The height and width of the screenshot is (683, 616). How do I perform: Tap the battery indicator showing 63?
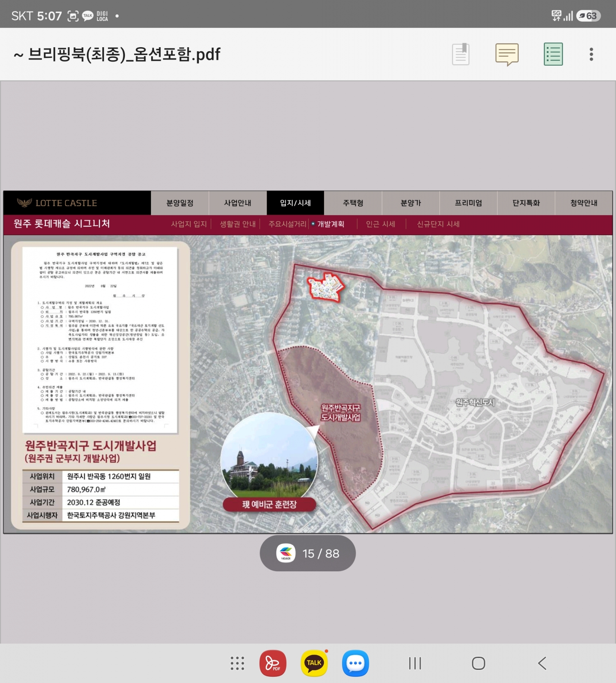(x=588, y=16)
